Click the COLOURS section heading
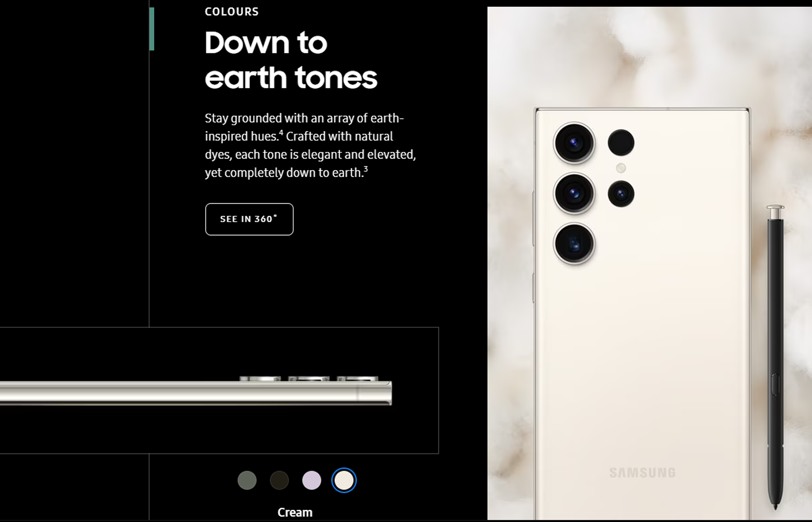Image resolution: width=812 pixels, height=522 pixels. 232,12
